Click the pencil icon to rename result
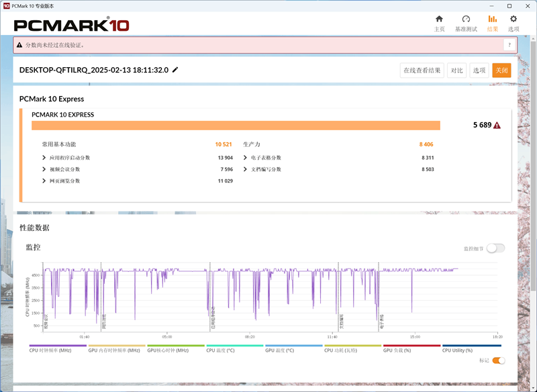Image resolution: width=537 pixels, height=392 pixels. tap(176, 70)
